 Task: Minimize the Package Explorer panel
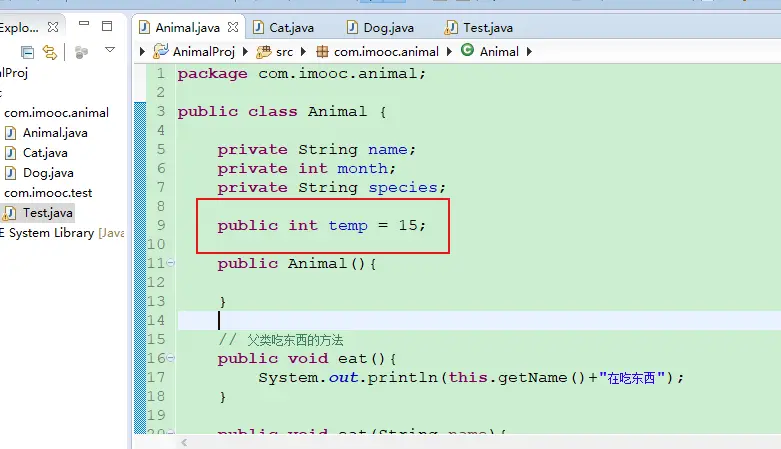tap(84, 23)
